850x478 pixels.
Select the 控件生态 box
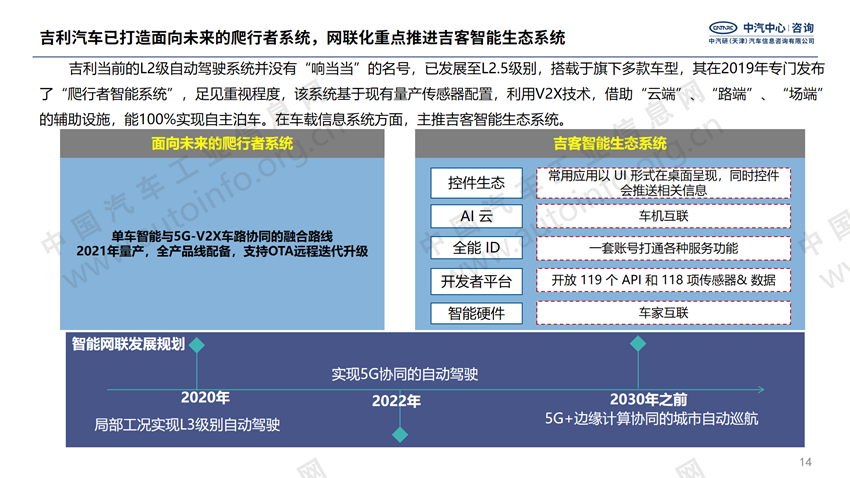click(x=476, y=183)
